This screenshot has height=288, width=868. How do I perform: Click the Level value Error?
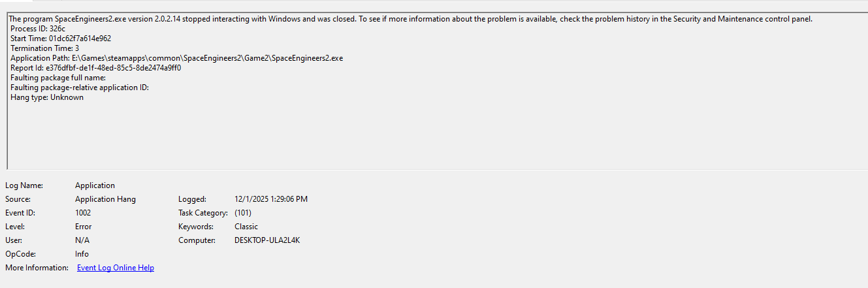[83, 227]
